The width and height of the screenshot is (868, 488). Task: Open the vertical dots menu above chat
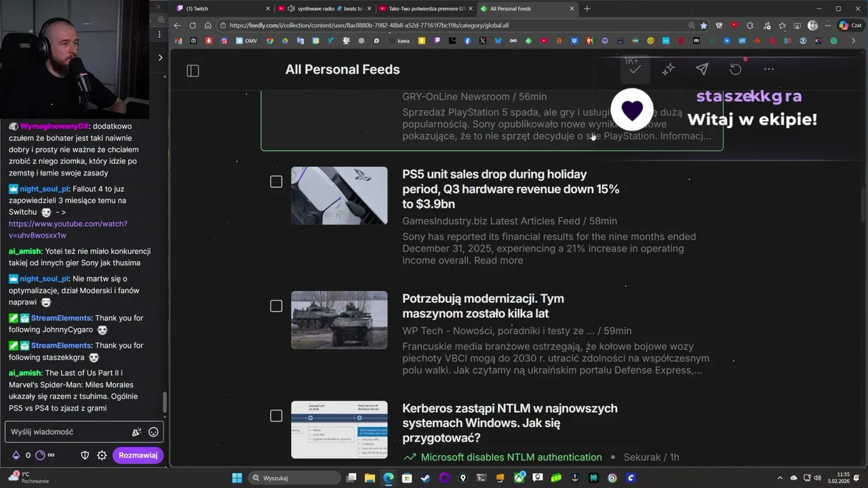[x=160, y=34]
